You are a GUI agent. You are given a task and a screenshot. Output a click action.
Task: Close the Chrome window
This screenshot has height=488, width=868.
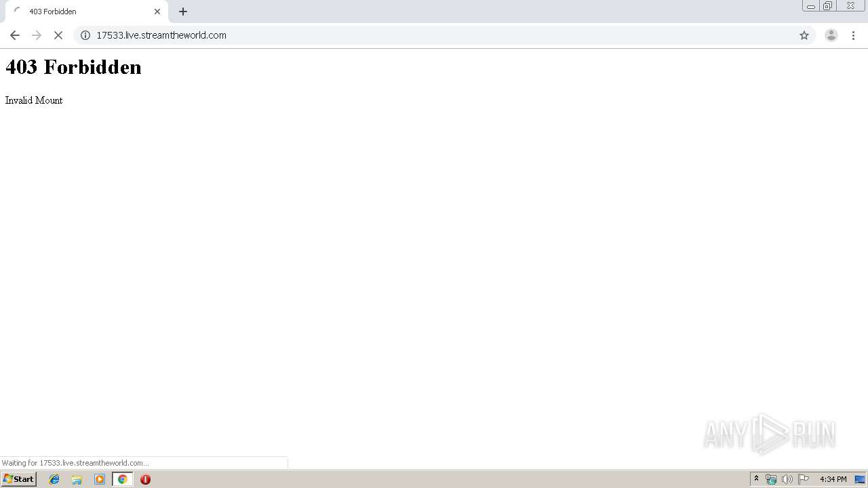(850, 6)
